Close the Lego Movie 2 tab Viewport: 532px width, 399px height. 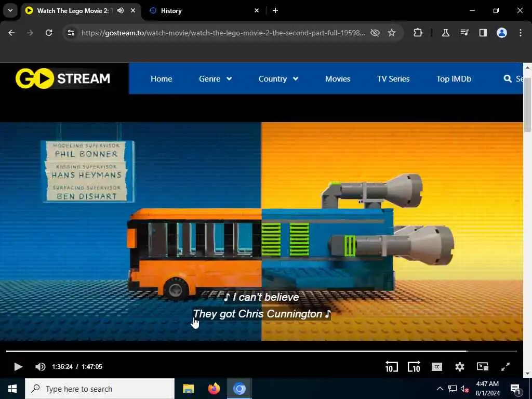click(133, 10)
